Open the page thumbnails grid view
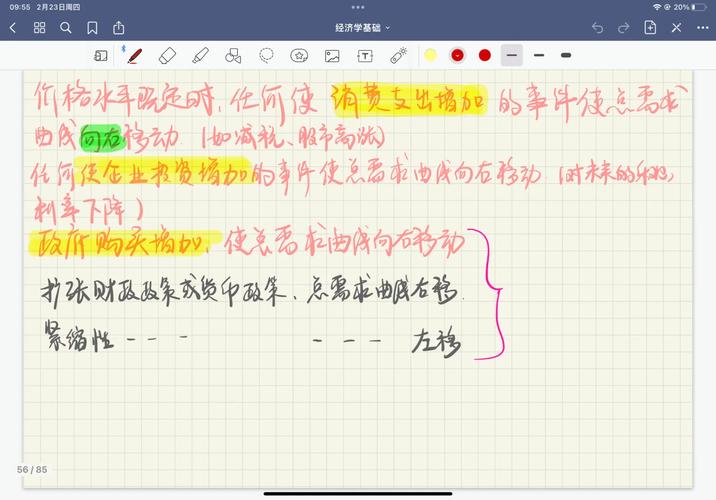Screen dimensions: 716x500 coord(39,28)
